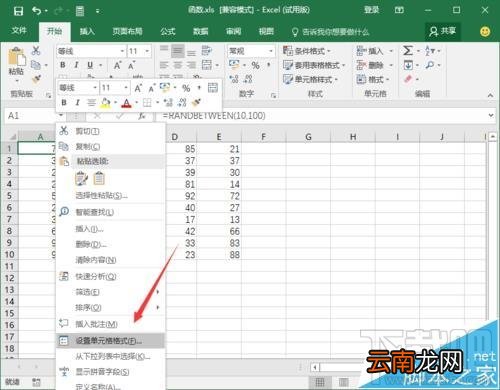Click the Cut scissors icon in ribbon clipboard

[36, 51]
